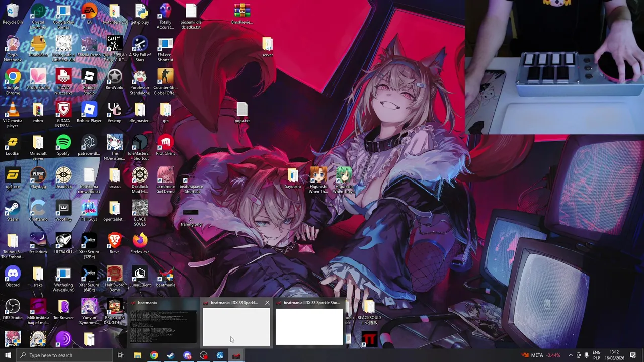
Task: Select the BLACKSOULS II folder icon
Action: [x=369, y=312]
